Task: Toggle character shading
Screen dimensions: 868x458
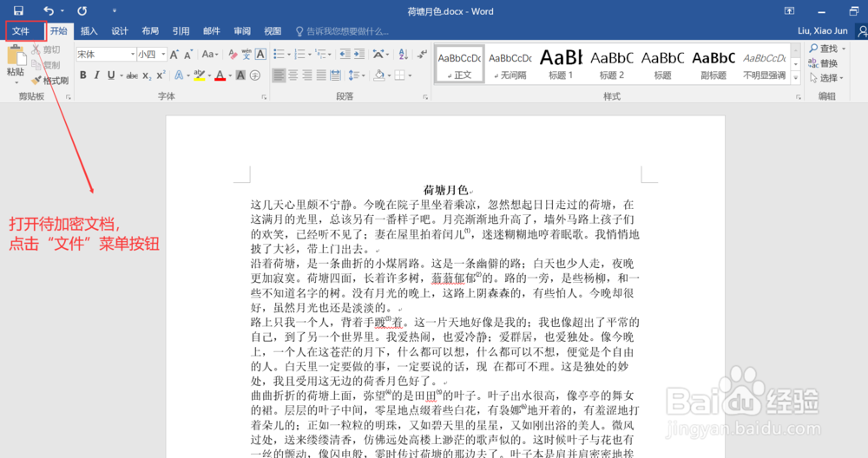Action: (240, 75)
